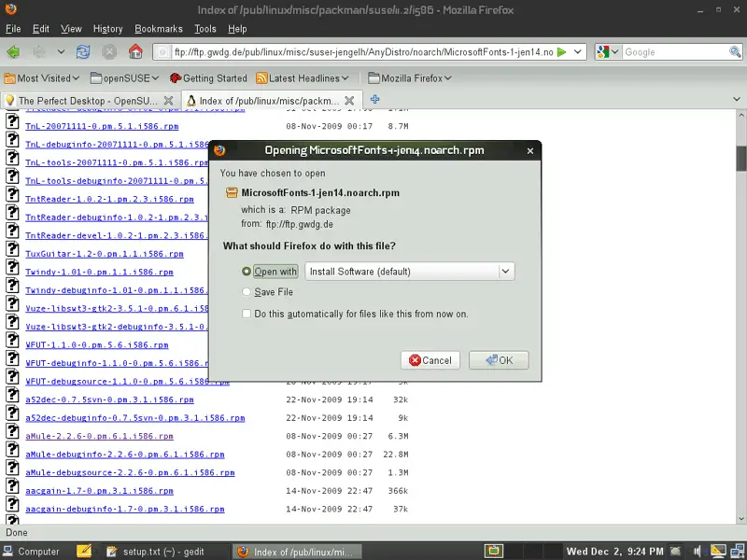Click the file icon beside a52dec-0.7.5svn-0.pm.3.1.i586.rpm
747x560 pixels.
pyautogui.click(x=12, y=395)
